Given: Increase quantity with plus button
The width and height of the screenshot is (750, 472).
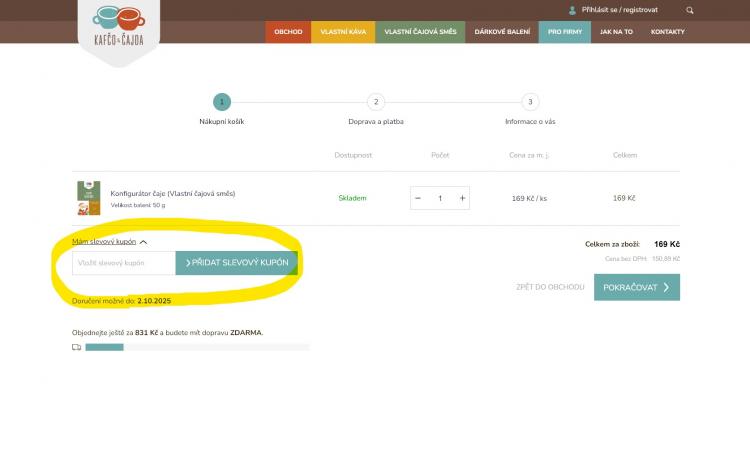Looking at the screenshot, I should coord(462,198).
